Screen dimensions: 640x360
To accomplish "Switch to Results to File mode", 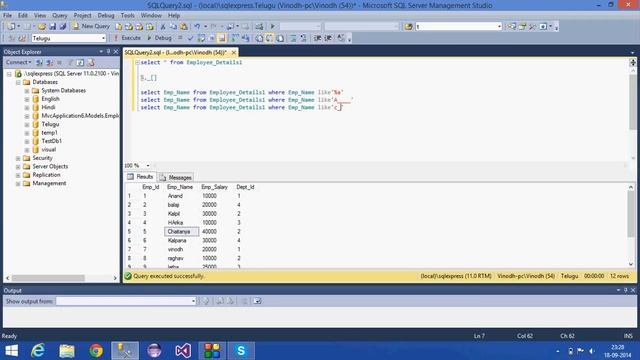I will click(280, 38).
